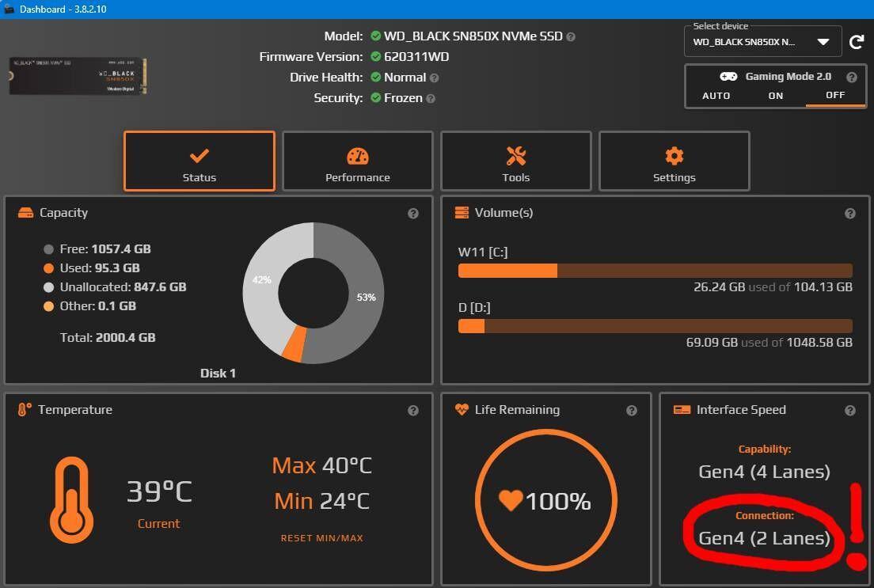The height and width of the screenshot is (588, 874).
Task: Click Capability Gen4 (4 Lanes) value
Action: point(764,472)
